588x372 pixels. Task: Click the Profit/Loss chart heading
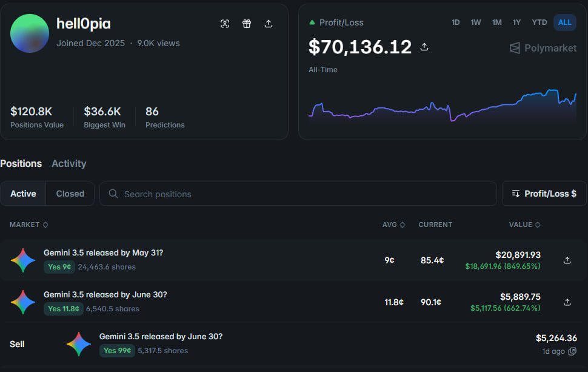click(x=341, y=22)
